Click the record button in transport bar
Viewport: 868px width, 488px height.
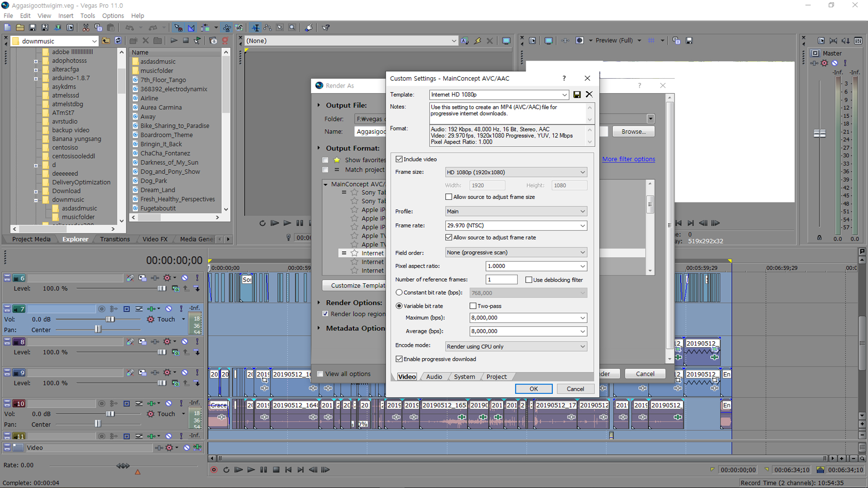pos(214,470)
